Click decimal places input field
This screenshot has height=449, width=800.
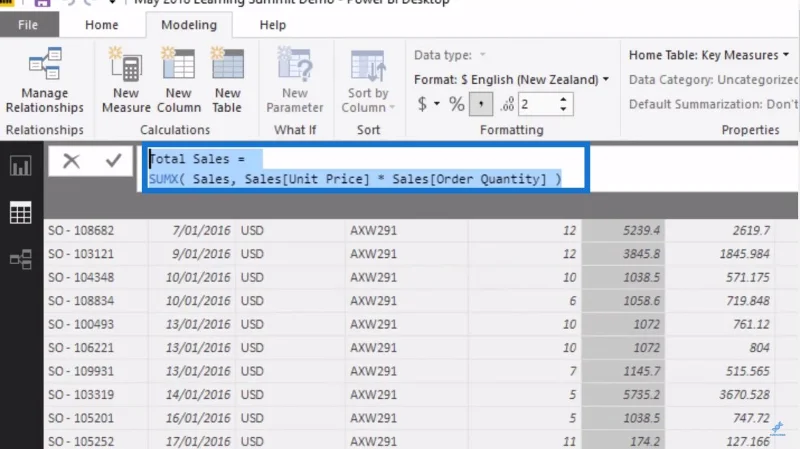[x=538, y=105]
